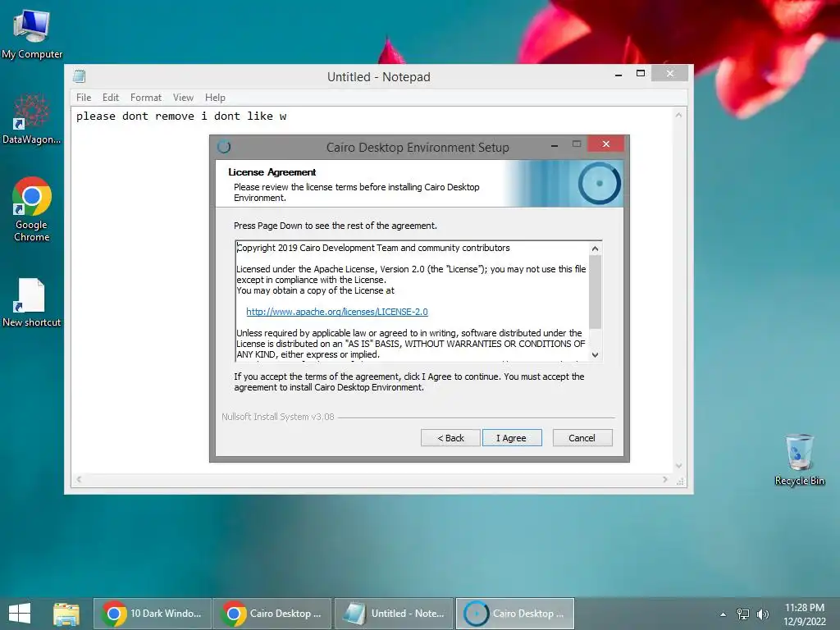The height and width of the screenshot is (630, 840).
Task: Switch to the Cairo Desktop Chrome taskbar item
Action: (x=272, y=614)
